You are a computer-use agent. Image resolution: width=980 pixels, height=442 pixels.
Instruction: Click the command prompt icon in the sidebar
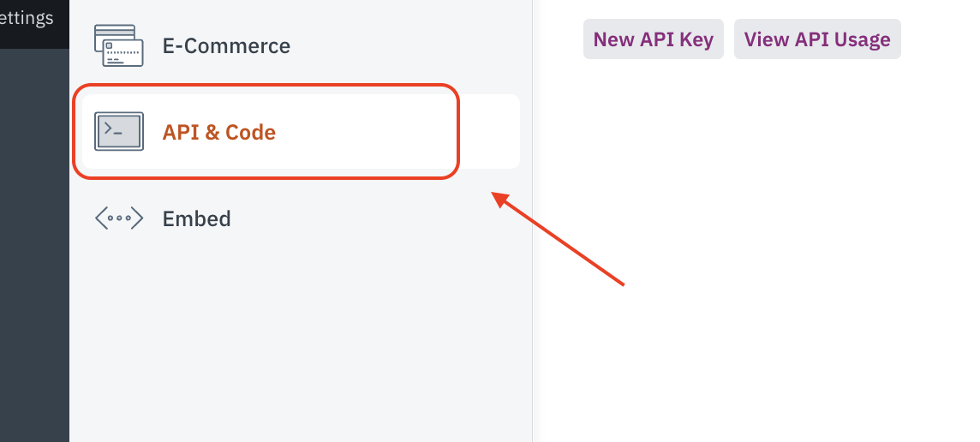(119, 132)
